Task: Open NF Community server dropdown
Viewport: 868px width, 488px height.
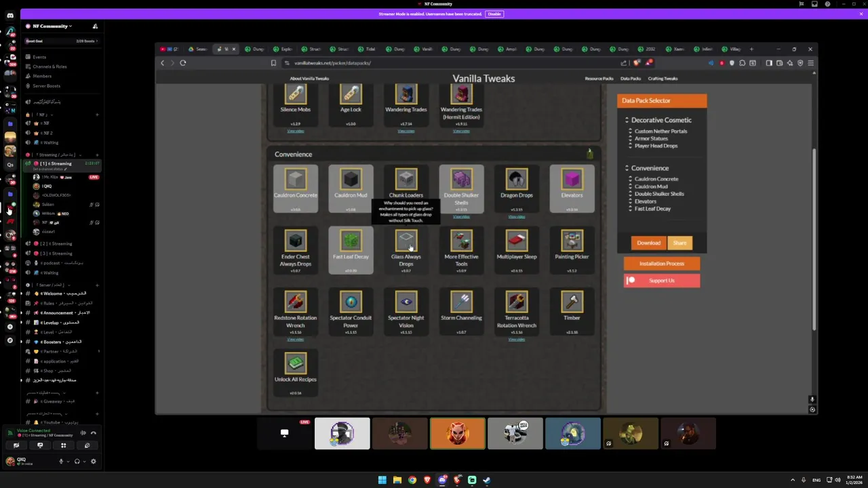Action: 52,26
